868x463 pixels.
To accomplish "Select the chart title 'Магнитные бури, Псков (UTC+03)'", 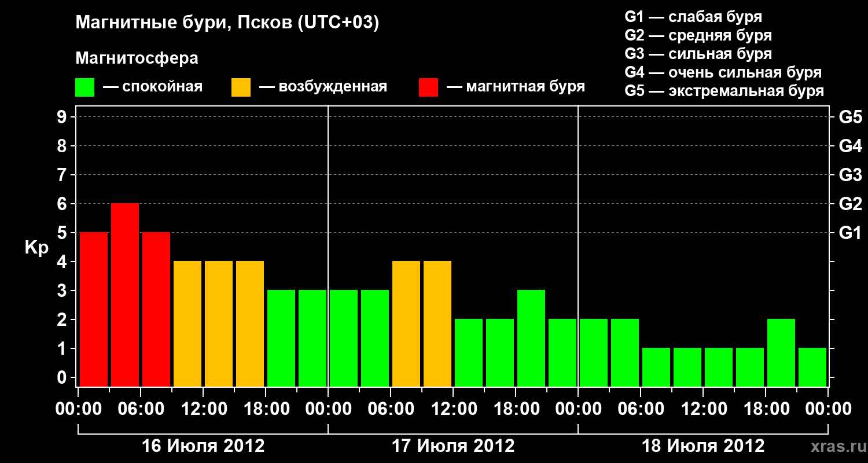I will [x=227, y=23].
